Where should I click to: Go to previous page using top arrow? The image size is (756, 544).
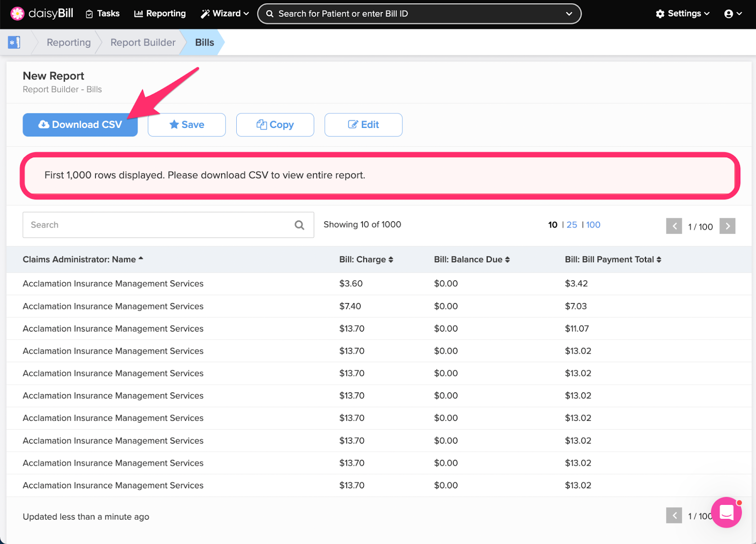(x=674, y=226)
